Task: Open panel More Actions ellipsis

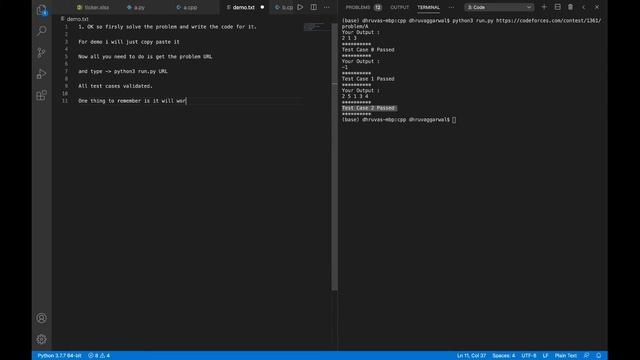Action: pos(451,7)
